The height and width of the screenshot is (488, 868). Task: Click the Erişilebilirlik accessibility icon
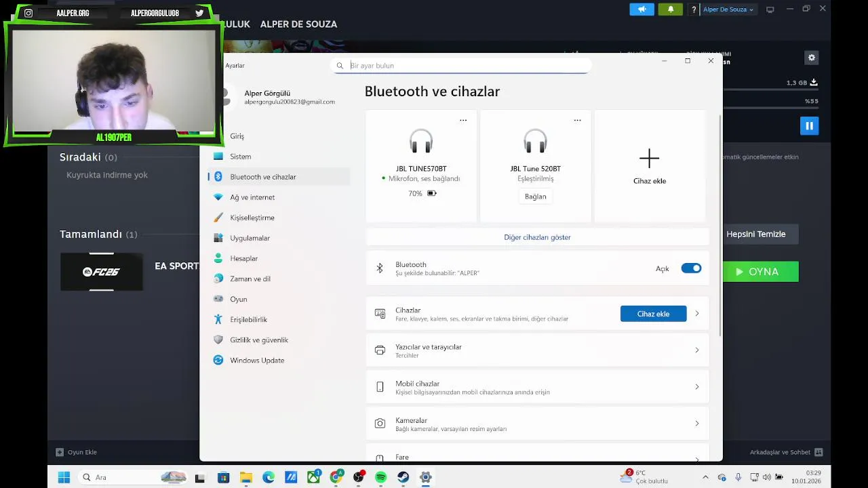[218, 319]
